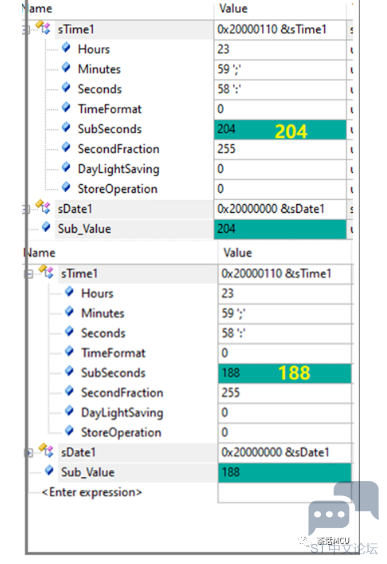Select the highlighted Sub_Value cell showing 188
The height and width of the screenshot is (564, 387).
click(285, 472)
